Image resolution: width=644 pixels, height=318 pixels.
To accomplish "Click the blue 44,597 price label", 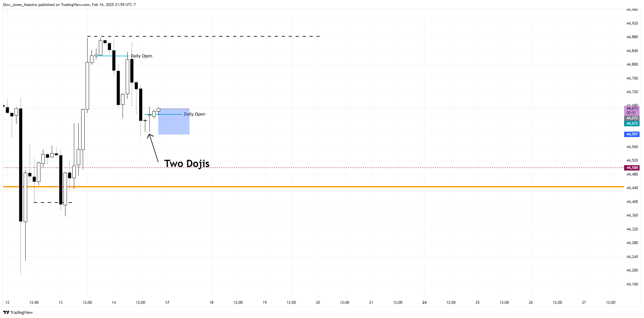I will [632, 134].
